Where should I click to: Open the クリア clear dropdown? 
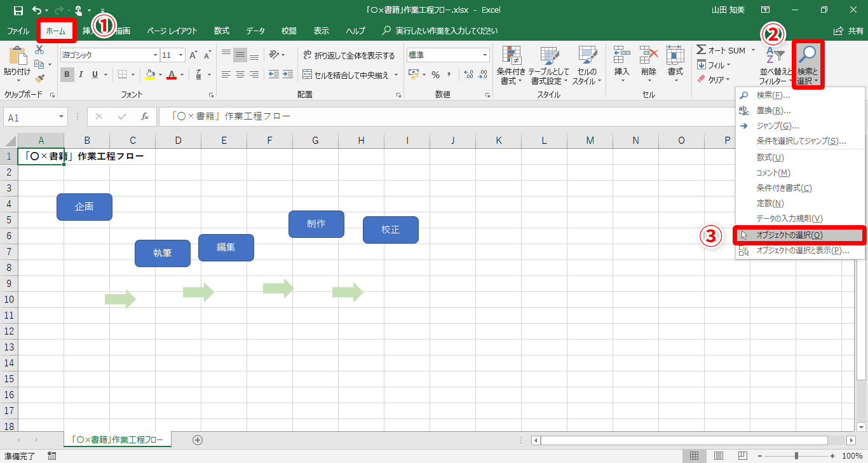pyautogui.click(x=714, y=79)
